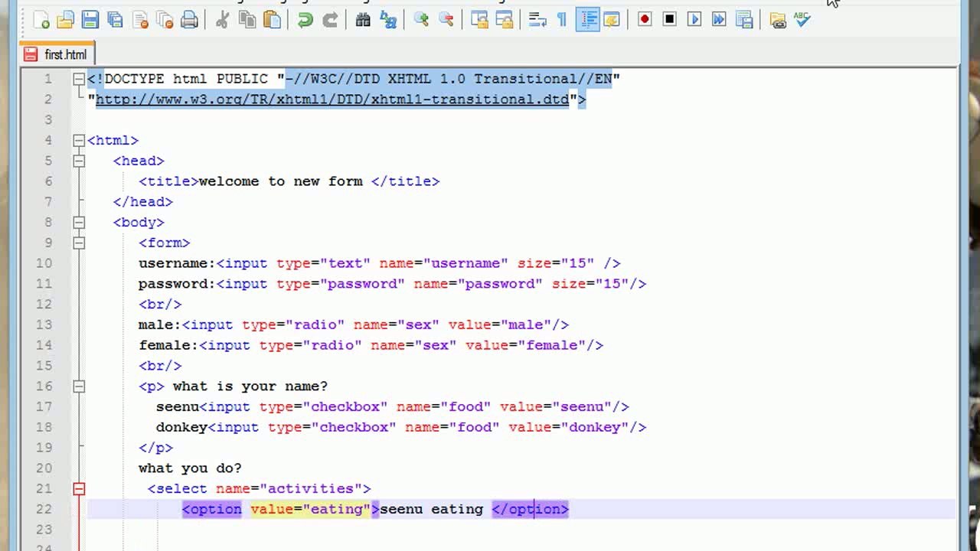Screen dimensions: 980x551
Task: Undo last edit with green arrow
Action: (305, 20)
